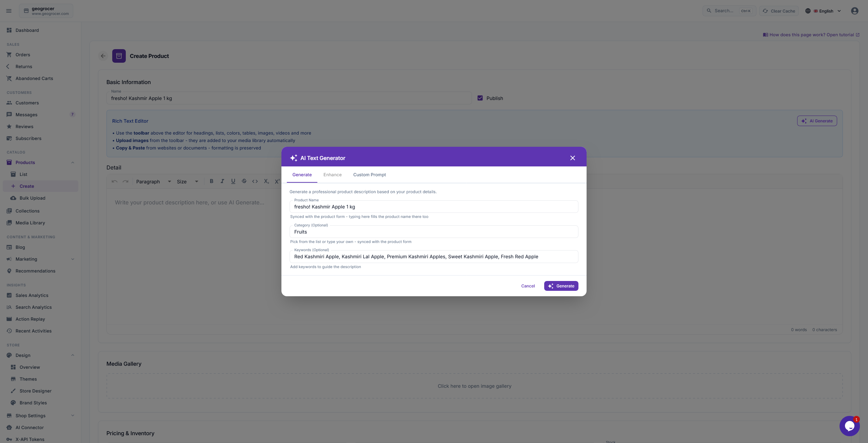This screenshot has width=868, height=443.
Task: Click the AI Generate button
Action: (x=817, y=121)
